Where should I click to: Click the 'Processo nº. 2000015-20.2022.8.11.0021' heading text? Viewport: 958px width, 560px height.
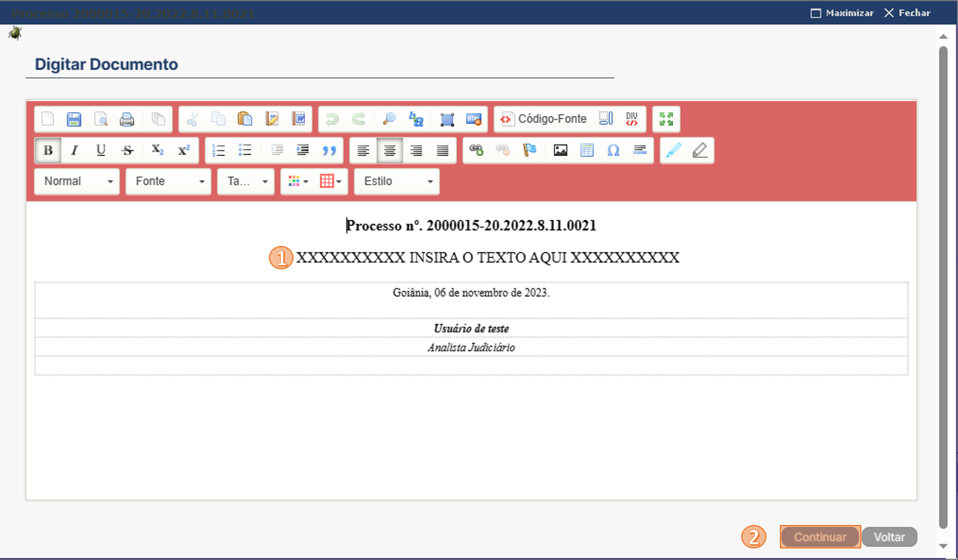471,225
